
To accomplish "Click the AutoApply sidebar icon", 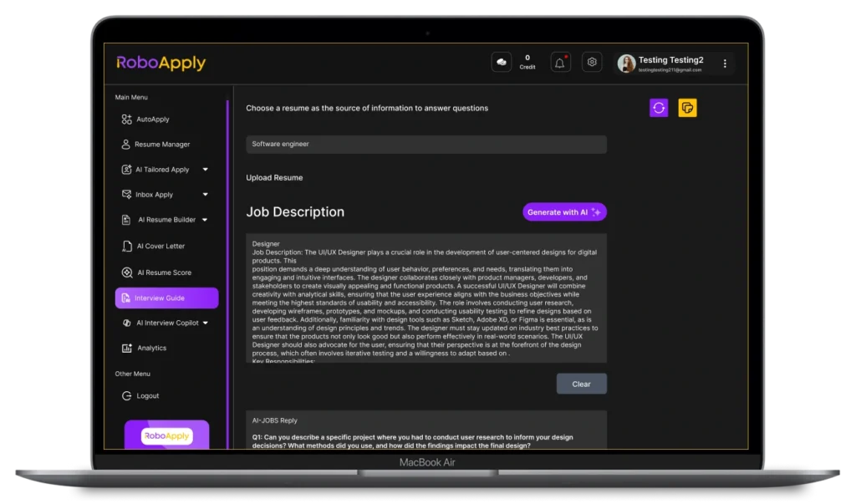I will tap(126, 120).
